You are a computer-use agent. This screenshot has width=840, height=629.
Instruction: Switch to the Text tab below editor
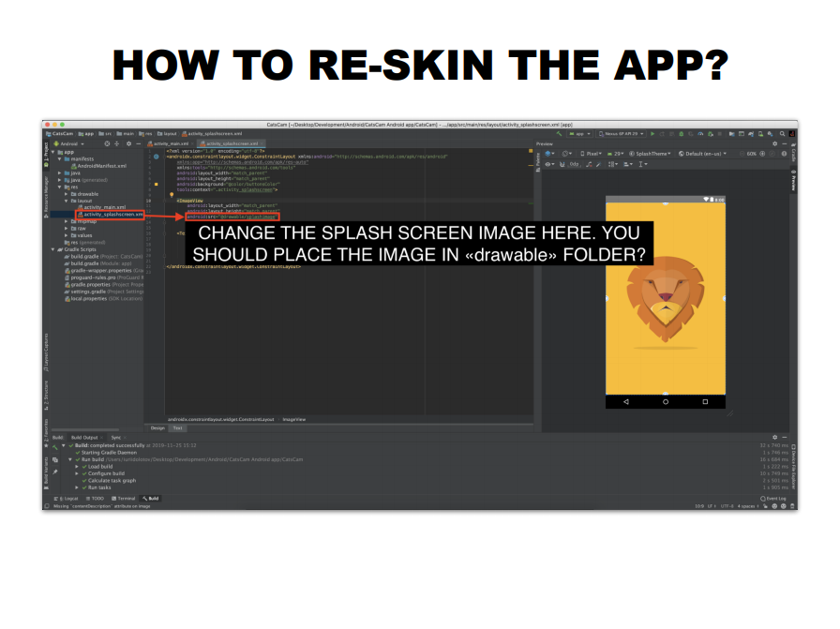177,428
